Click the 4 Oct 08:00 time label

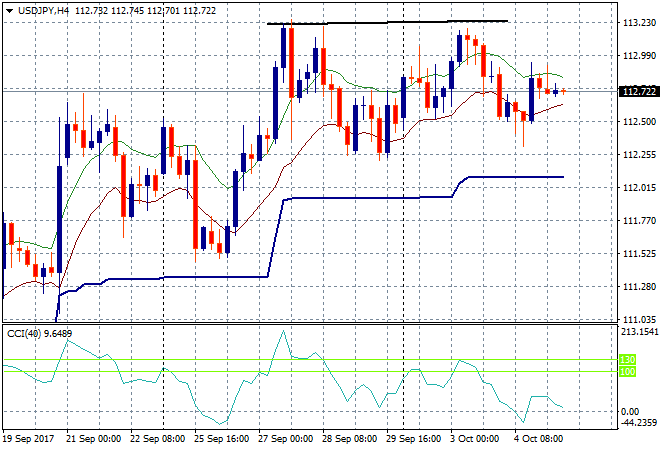[x=538, y=439]
